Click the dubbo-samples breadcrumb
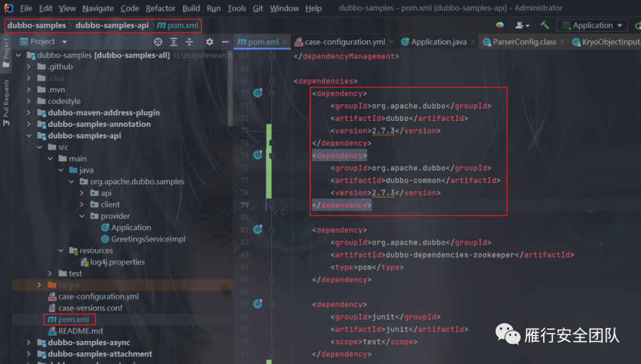This screenshot has height=364, width=641. coord(36,25)
